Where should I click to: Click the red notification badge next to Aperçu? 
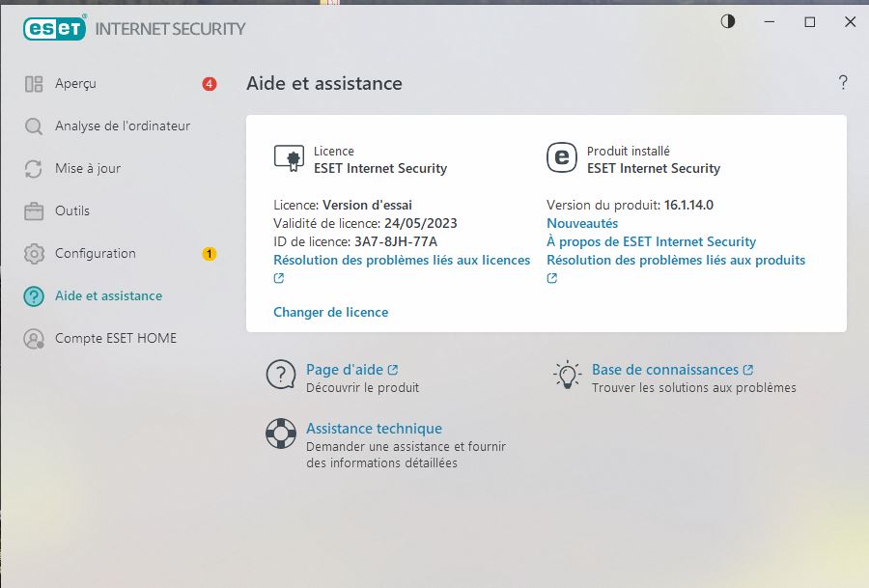coord(209,84)
